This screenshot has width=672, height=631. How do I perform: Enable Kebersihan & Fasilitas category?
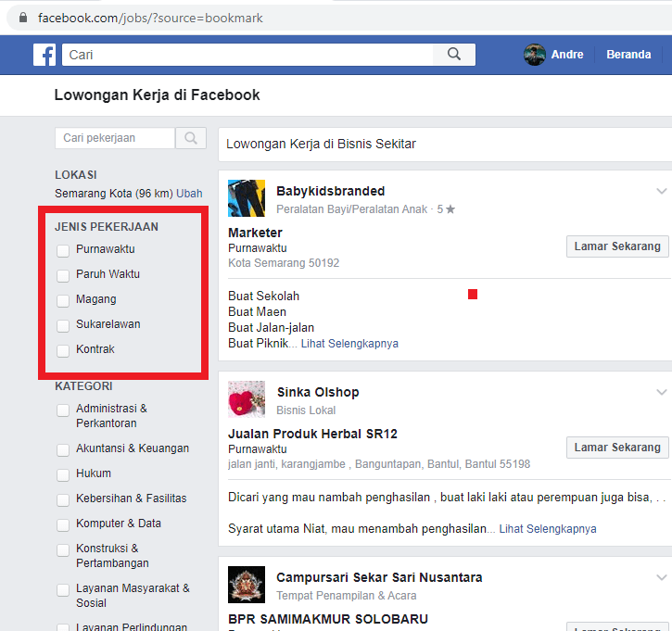pos(63,500)
